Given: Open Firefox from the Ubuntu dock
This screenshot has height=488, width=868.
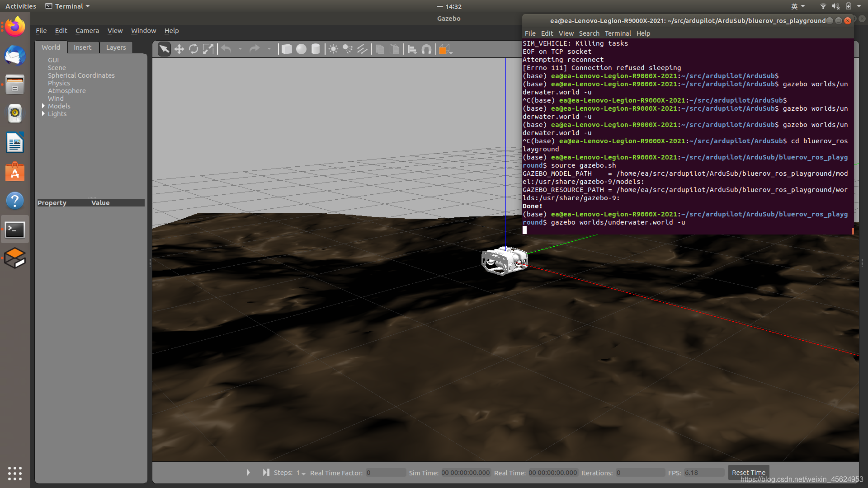Looking at the screenshot, I should [x=15, y=26].
